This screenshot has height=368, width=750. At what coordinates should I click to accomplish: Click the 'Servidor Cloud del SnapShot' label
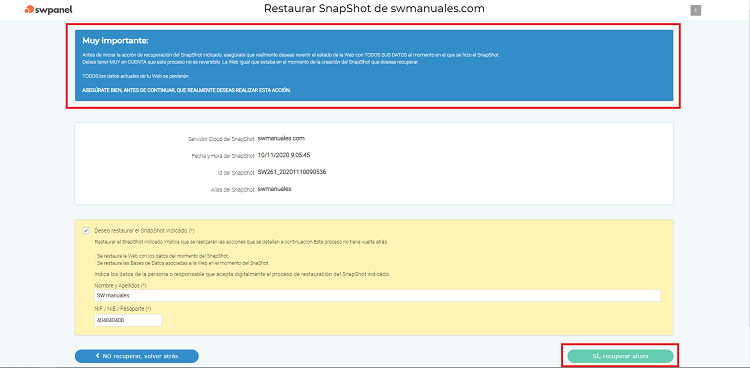pos(221,139)
